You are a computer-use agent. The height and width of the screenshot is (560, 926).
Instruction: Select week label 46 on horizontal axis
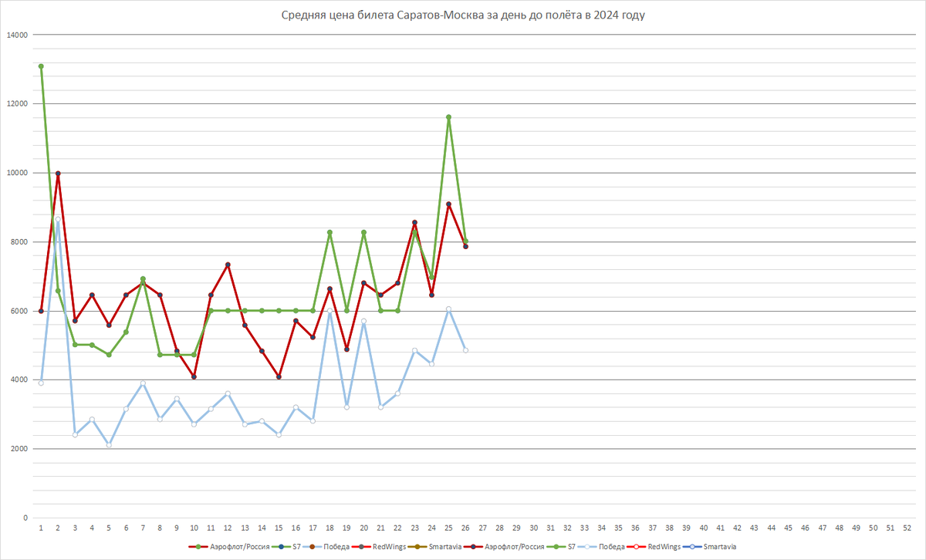pyautogui.click(x=805, y=528)
